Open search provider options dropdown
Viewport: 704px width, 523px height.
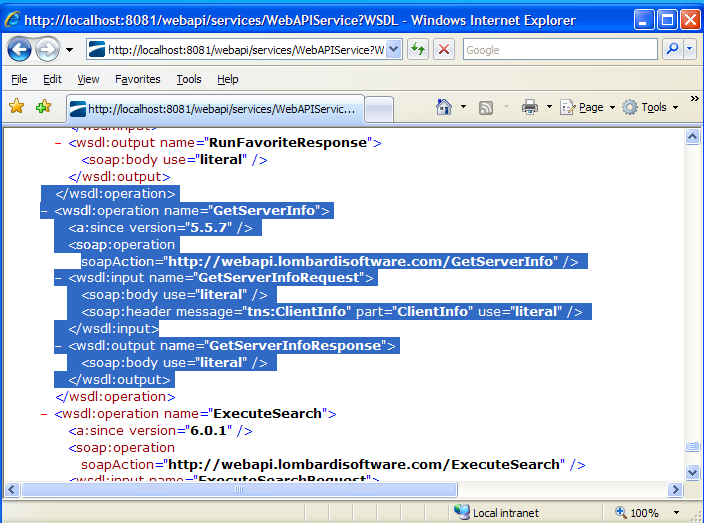pyautogui.click(x=690, y=49)
